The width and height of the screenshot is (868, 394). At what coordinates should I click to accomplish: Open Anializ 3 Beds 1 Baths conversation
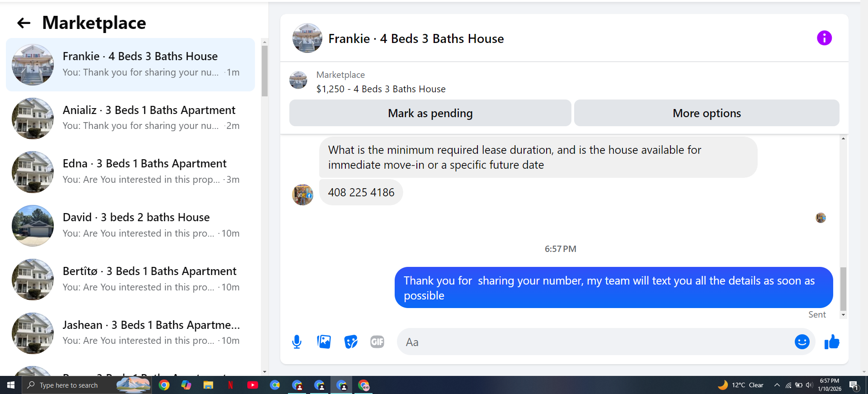[x=130, y=118]
